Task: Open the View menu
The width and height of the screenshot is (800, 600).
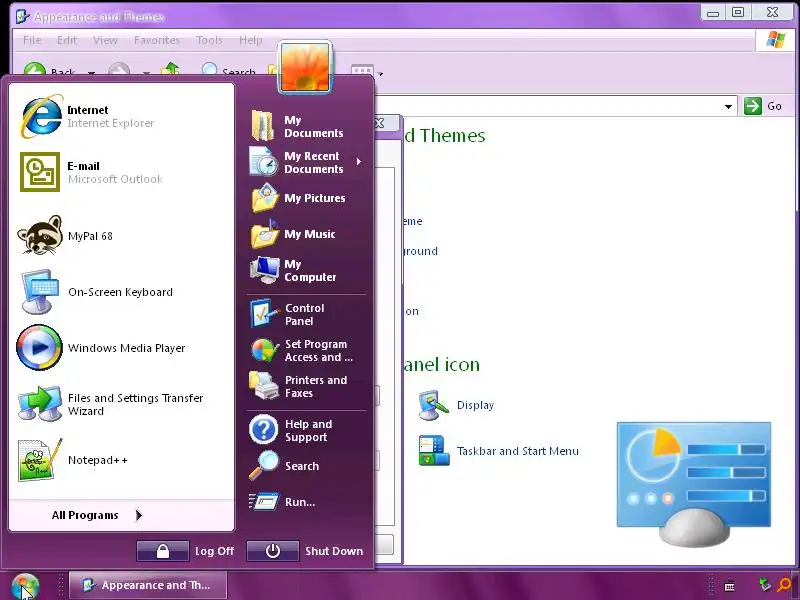Action: 105,40
